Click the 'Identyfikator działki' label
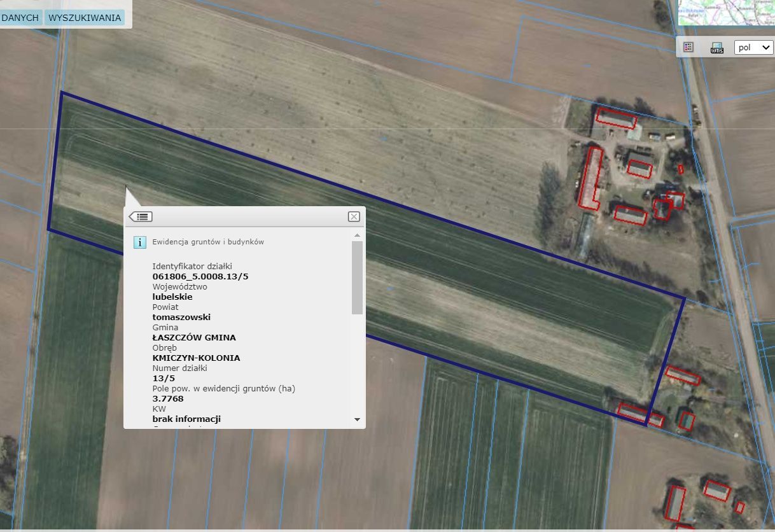 click(x=192, y=266)
